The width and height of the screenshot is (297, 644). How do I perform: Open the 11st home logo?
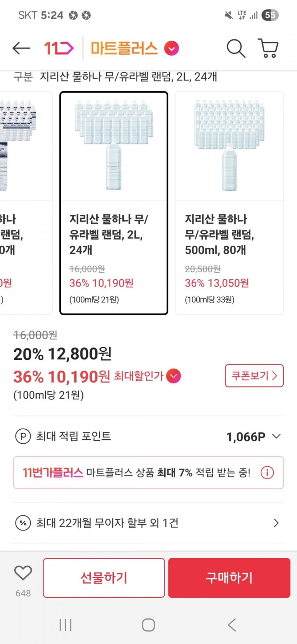pos(59,48)
